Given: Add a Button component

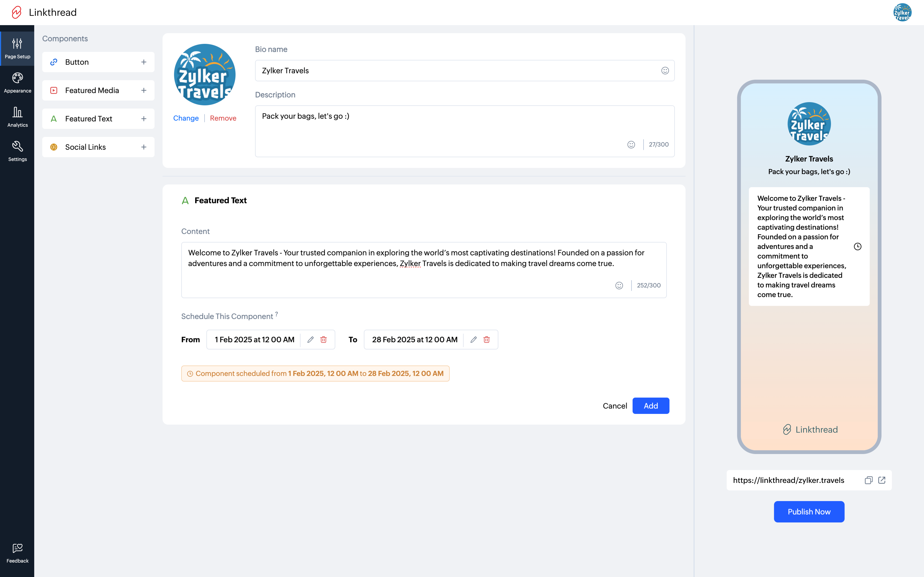Looking at the screenshot, I should pos(144,62).
